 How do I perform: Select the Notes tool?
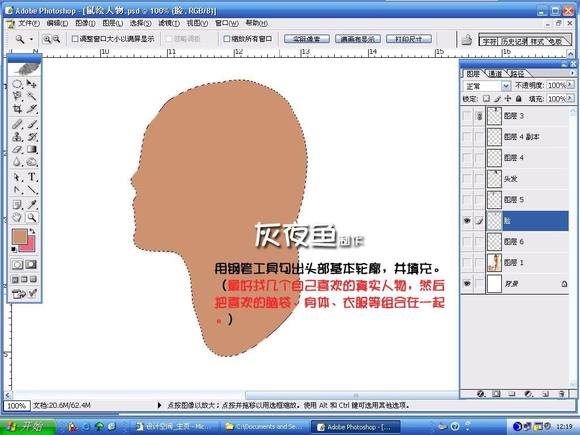pos(17,205)
